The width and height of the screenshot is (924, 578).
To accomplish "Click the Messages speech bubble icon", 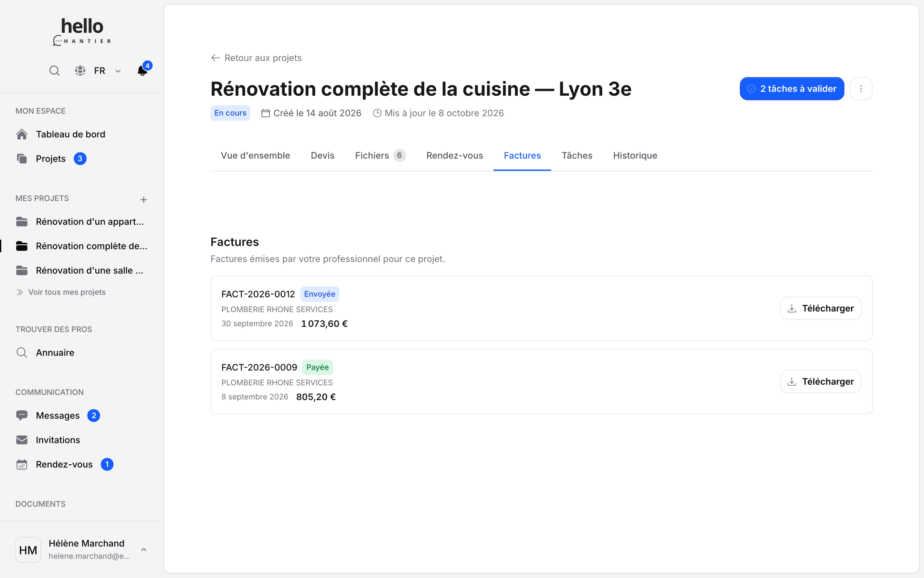I will point(22,416).
